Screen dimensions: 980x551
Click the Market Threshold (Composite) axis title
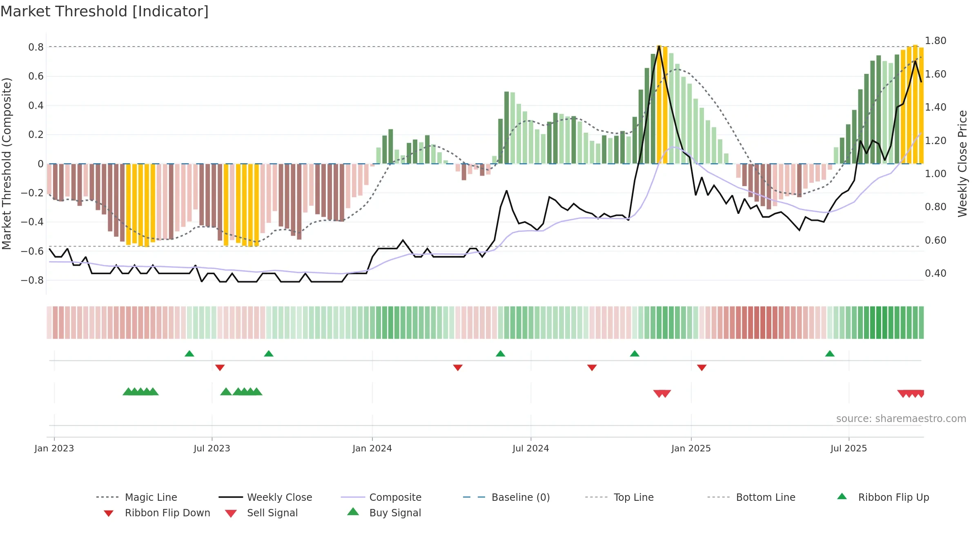coord(7,164)
